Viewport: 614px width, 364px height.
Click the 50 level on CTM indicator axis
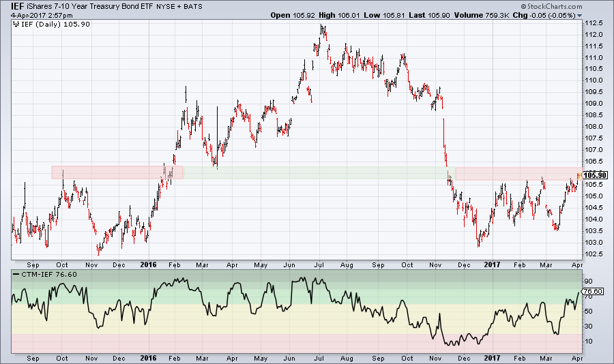tap(589, 312)
